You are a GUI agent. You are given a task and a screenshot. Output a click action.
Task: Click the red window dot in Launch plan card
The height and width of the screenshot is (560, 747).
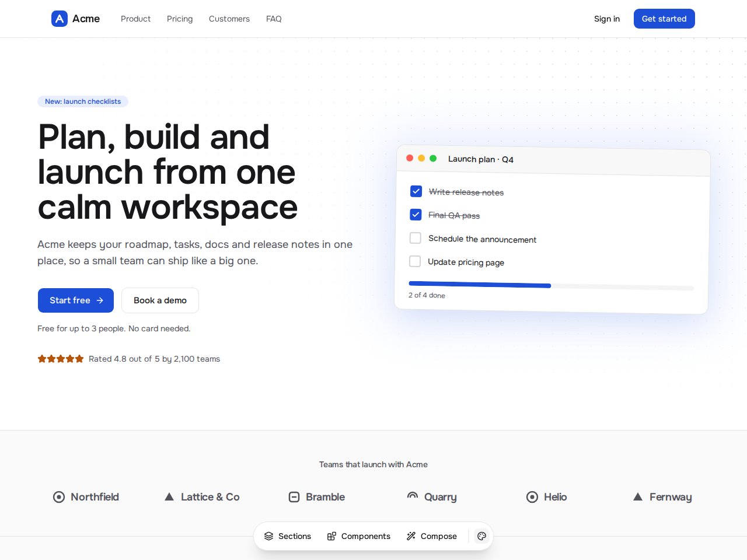tap(410, 158)
